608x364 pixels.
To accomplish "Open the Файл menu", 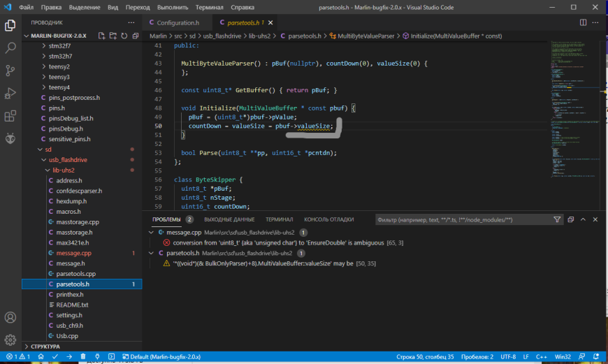I will point(26,8).
